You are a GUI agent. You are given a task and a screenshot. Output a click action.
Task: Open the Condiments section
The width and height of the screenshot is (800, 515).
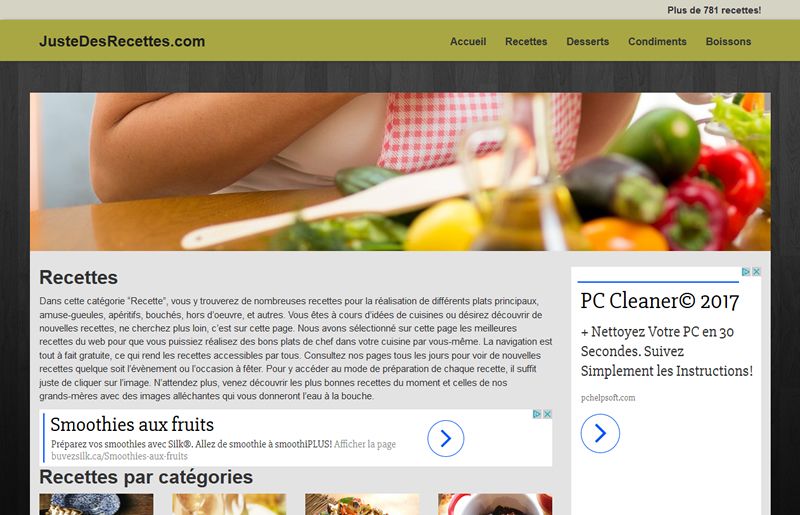657,41
